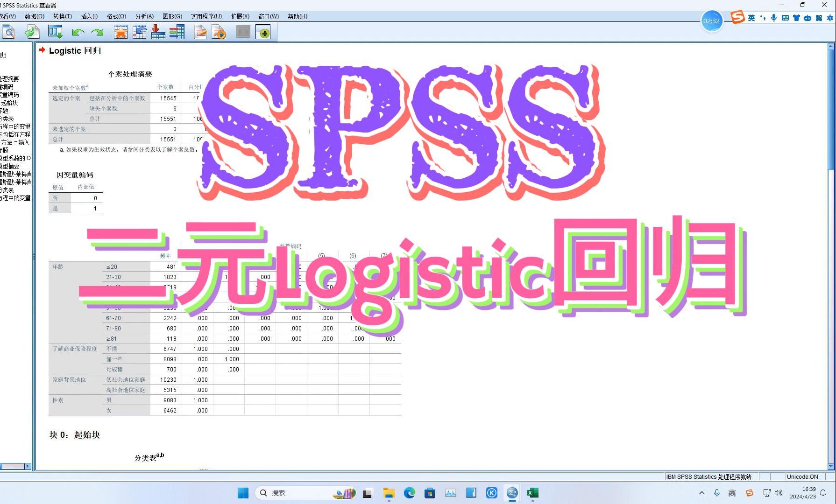
Task: Open Microsoft Store from the taskbar
Action: click(x=430, y=493)
